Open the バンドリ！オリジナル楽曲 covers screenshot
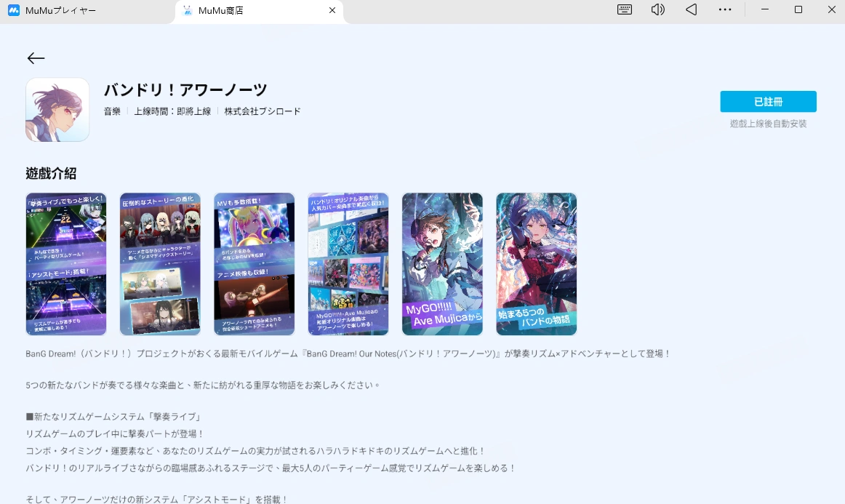The width and height of the screenshot is (845, 504). point(348,264)
